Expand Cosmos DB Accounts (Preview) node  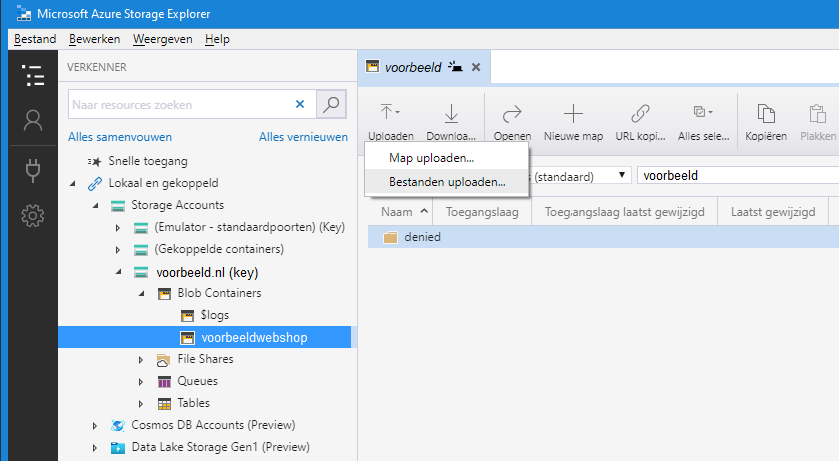(x=95, y=426)
